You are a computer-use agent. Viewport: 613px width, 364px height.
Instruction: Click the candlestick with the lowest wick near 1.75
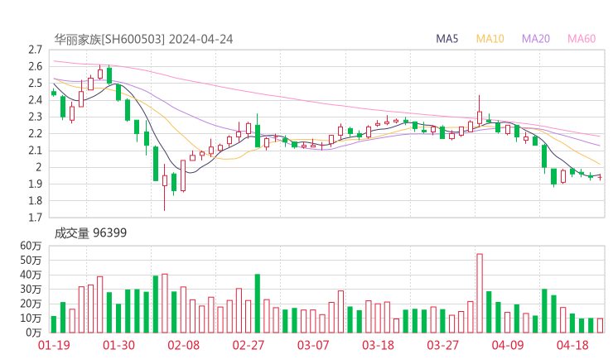(x=165, y=187)
